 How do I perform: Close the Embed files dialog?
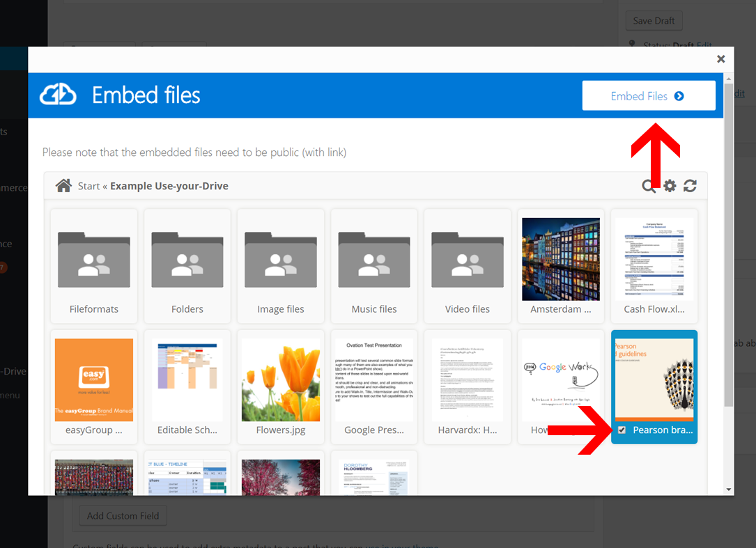tap(720, 58)
